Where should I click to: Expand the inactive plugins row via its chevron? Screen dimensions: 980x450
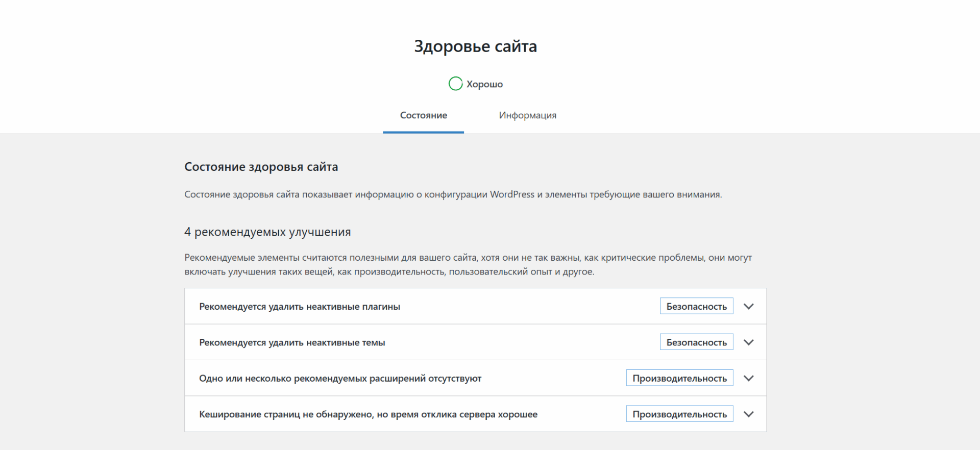point(748,307)
